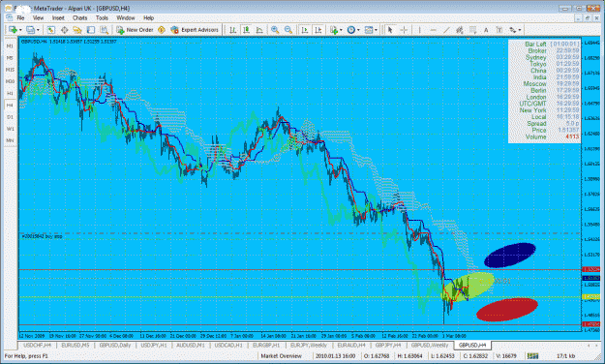The width and height of the screenshot is (605, 364).
Task: Toggle the Data Window icon
Action: (x=65, y=30)
